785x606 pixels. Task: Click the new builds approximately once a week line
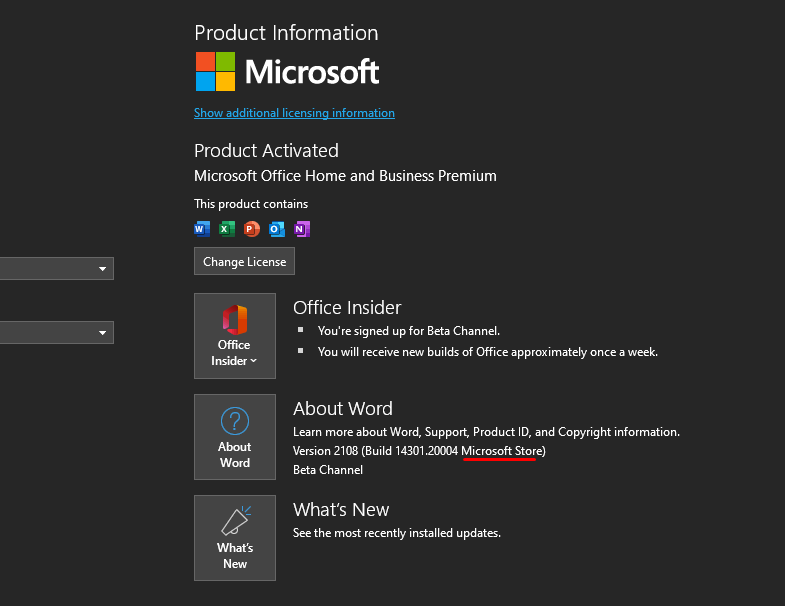tap(488, 352)
